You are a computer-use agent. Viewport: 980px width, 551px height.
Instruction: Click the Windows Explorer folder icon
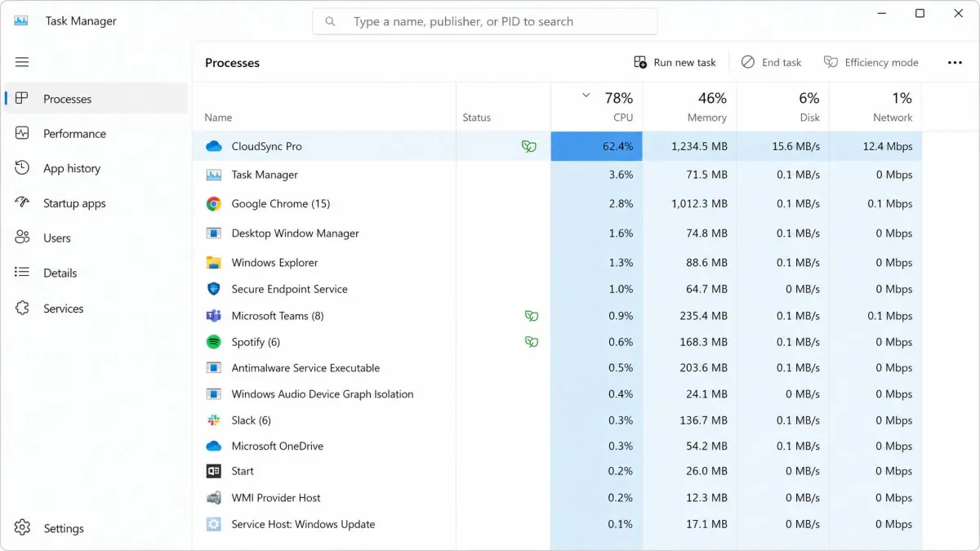click(x=214, y=263)
